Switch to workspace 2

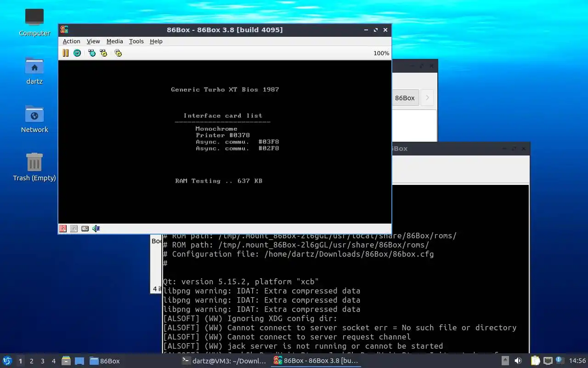coord(32,361)
